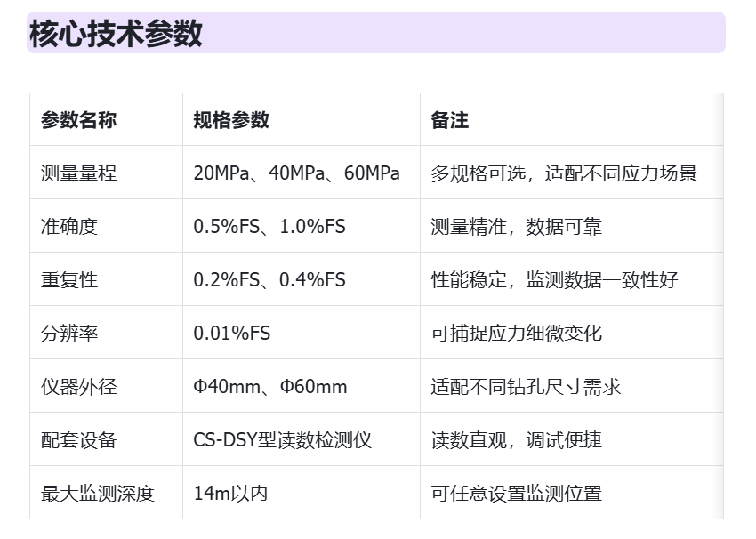Click the 14m以内 depth value

click(x=230, y=494)
